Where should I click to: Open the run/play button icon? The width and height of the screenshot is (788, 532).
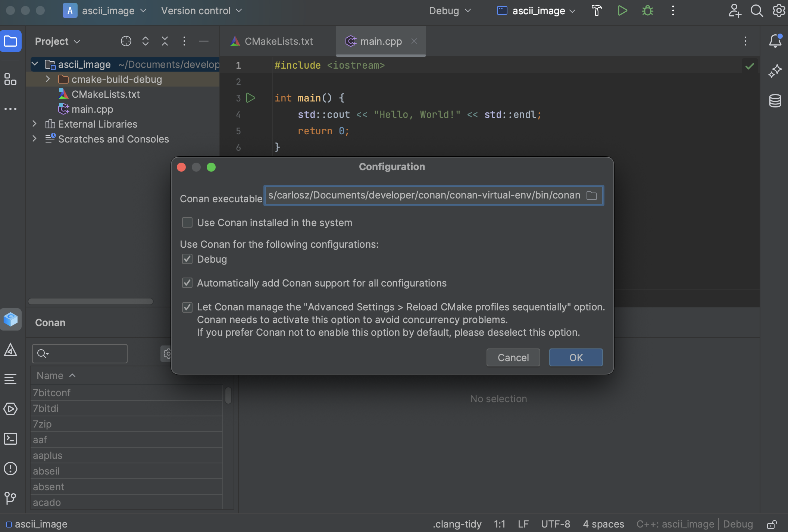[x=622, y=11]
